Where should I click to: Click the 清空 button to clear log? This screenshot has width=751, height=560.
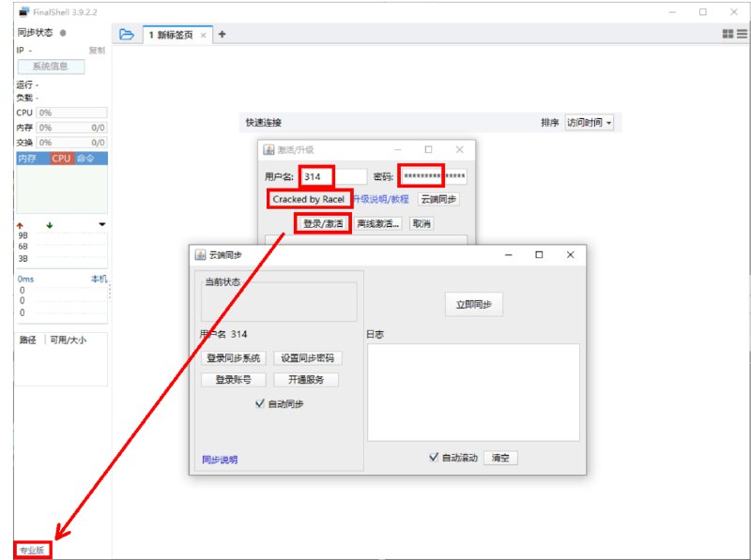pos(500,458)
